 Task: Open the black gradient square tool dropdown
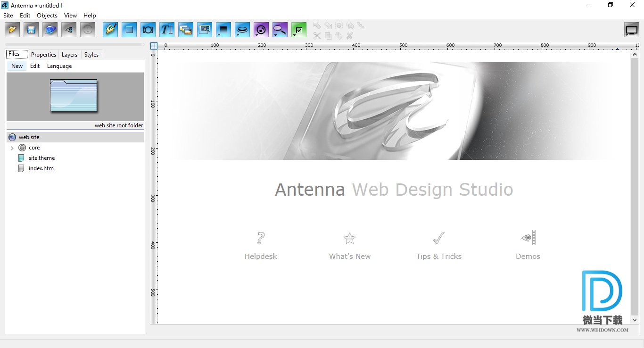223,30
